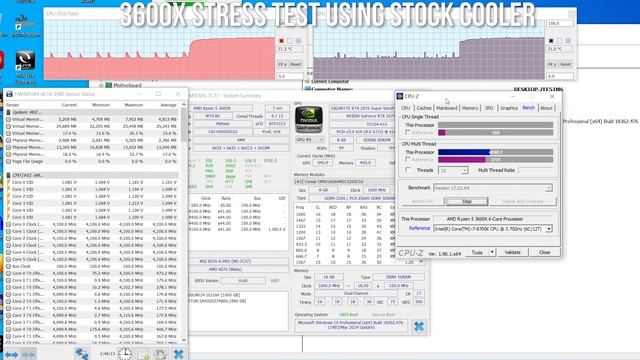Expand the Motherboard tree node
The height and width of the screenshot is (360, 640).
101,85
